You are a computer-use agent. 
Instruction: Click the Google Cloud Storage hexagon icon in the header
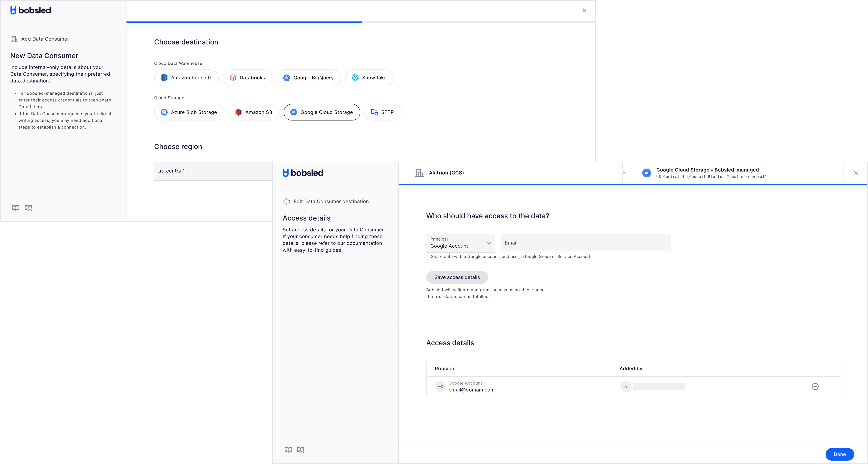tap(646, 173)
